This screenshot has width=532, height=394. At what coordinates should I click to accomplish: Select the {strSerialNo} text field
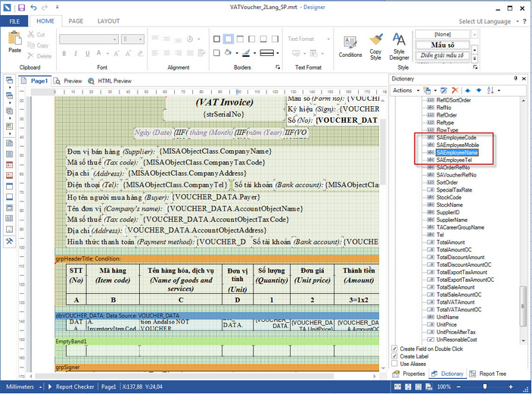224,114
